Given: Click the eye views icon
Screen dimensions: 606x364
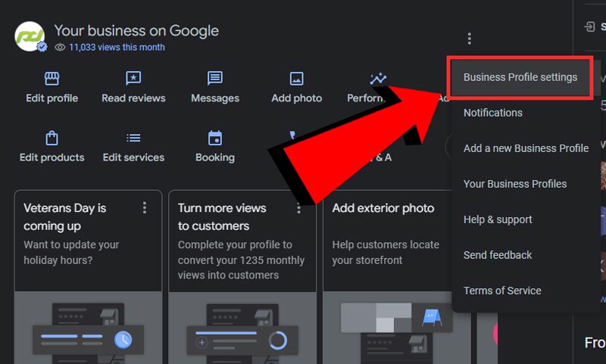Looking at the screenshot, I should point(60,48).
